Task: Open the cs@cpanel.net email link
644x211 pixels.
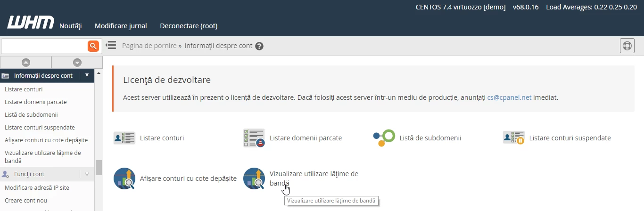Action: [509, 97]
